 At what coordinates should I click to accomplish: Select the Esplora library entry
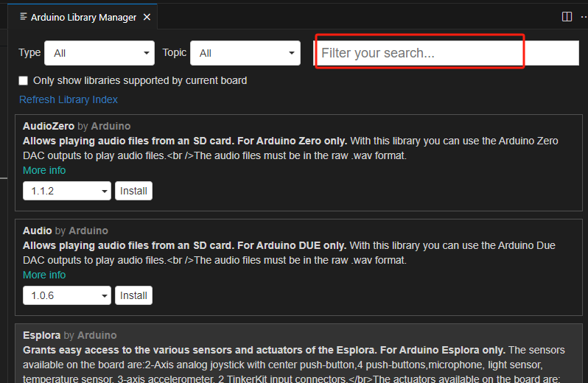click(x=298, y=354)
